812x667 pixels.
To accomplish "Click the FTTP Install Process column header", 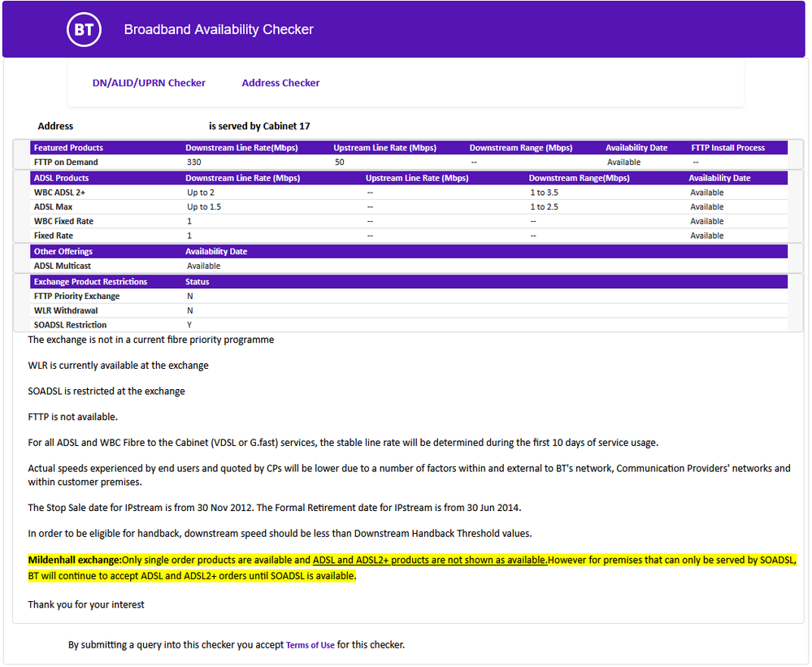I will [727, 148].
